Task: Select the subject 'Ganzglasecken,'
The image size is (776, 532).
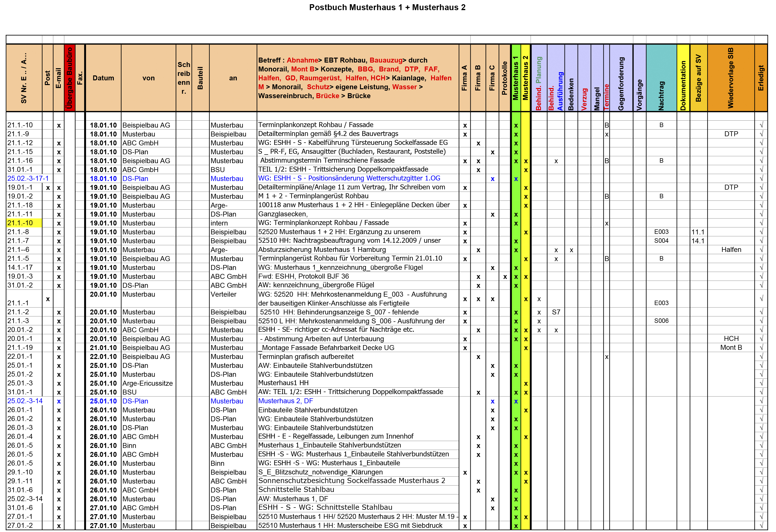Action: click(283, 214)
